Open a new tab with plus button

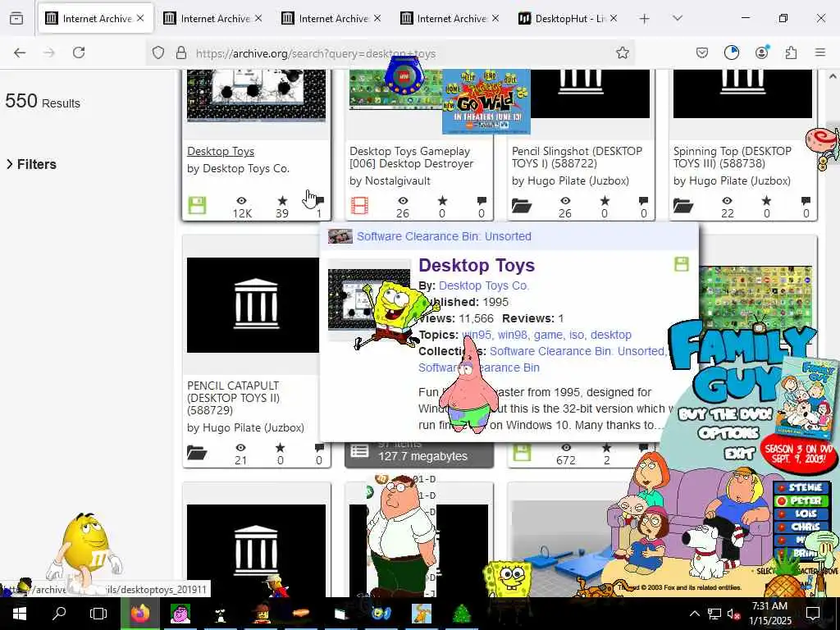pos(644,19)
